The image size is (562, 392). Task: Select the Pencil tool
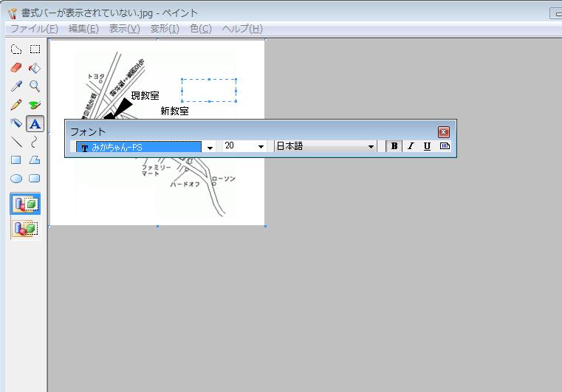pos(16,105)
